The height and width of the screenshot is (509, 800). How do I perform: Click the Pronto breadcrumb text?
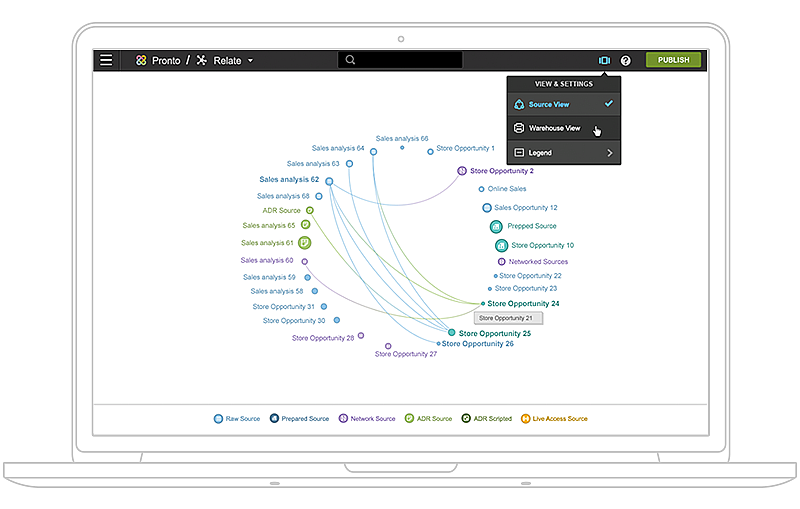(166, 61)
